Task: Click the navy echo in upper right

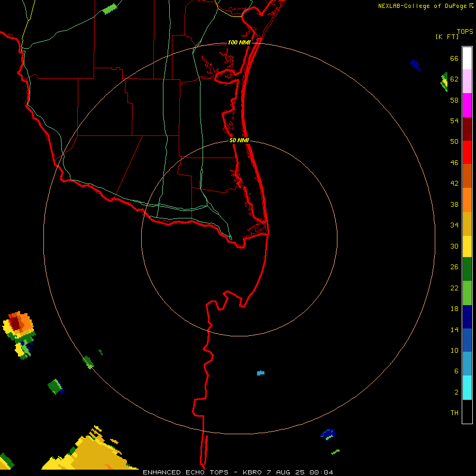Action: (x=415, y=65)
